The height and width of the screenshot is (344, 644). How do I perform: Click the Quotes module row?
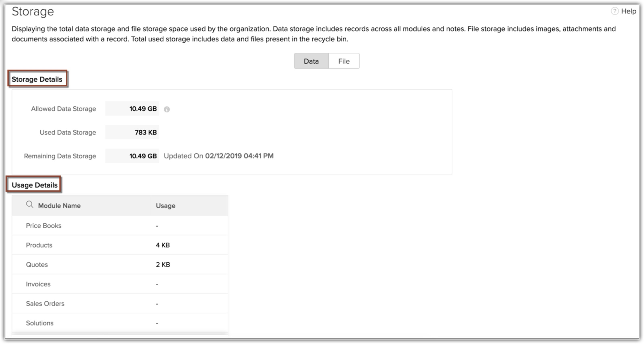click(37, 265)
